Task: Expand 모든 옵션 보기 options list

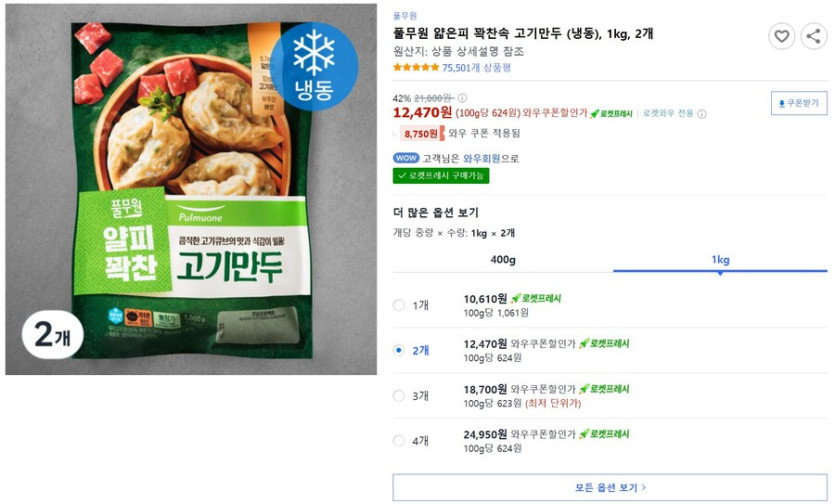Action: tap(609, 487)
